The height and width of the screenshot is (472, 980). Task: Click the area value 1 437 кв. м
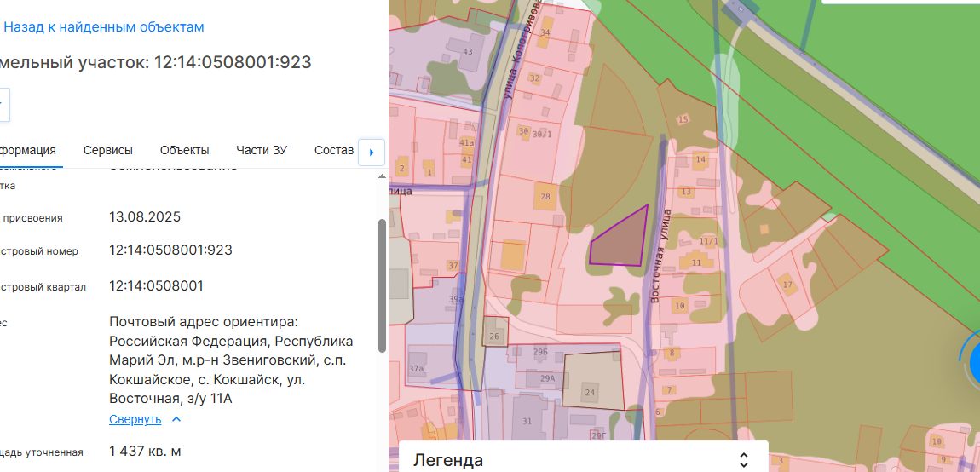click(145, 451)
